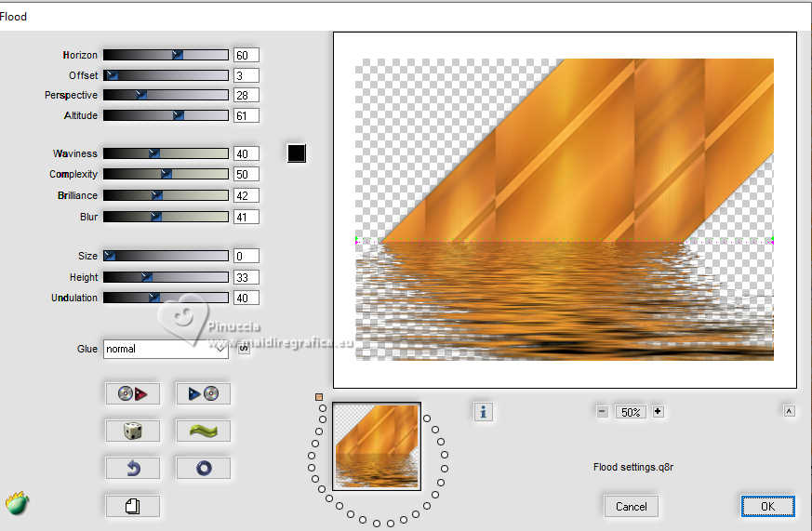Click the Undulation value field showing 40

point(246,298)
